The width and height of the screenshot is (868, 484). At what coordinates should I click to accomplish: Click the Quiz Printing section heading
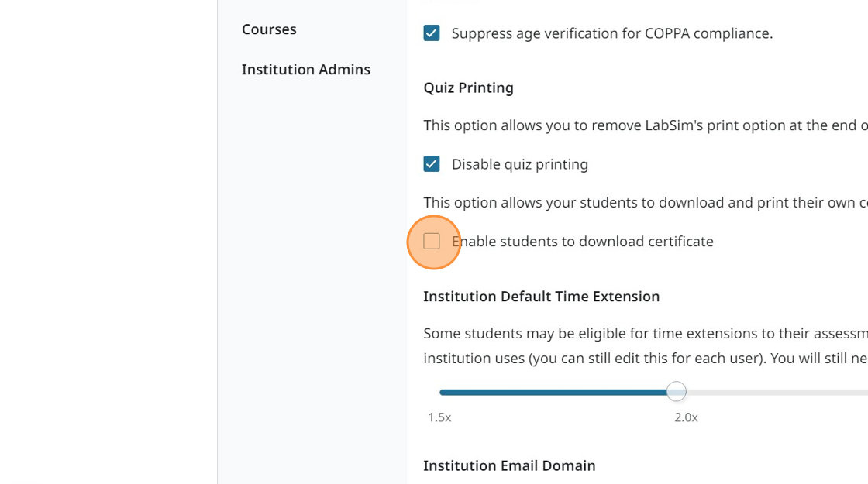click(x=468, y=88)
